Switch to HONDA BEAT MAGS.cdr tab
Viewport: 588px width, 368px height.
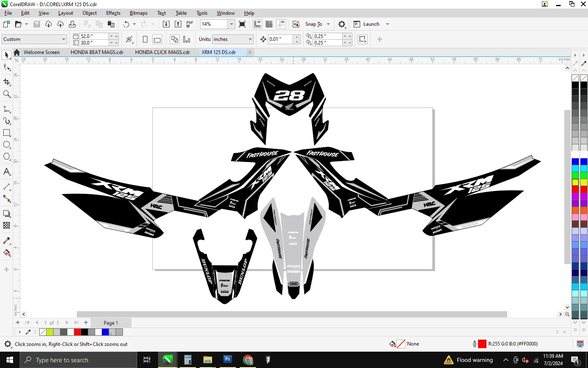[x=97, y=52]
